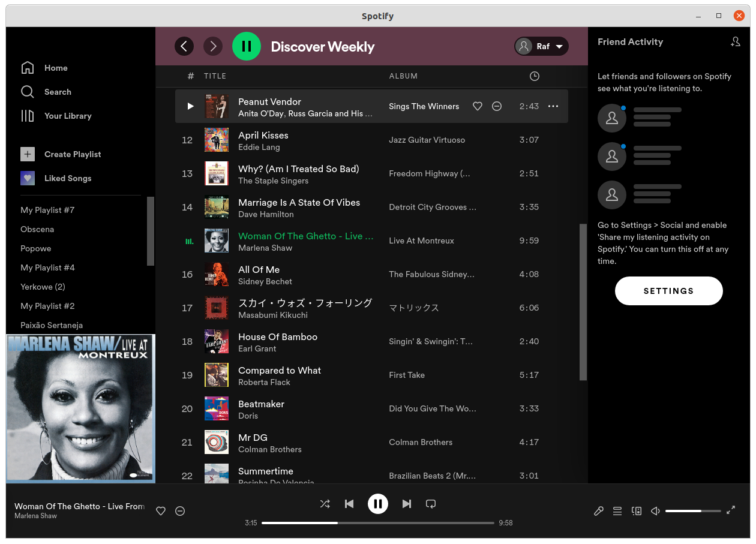Toggle repeat mode
Screen dimensions: 756x544
click(x=431, y=504)
